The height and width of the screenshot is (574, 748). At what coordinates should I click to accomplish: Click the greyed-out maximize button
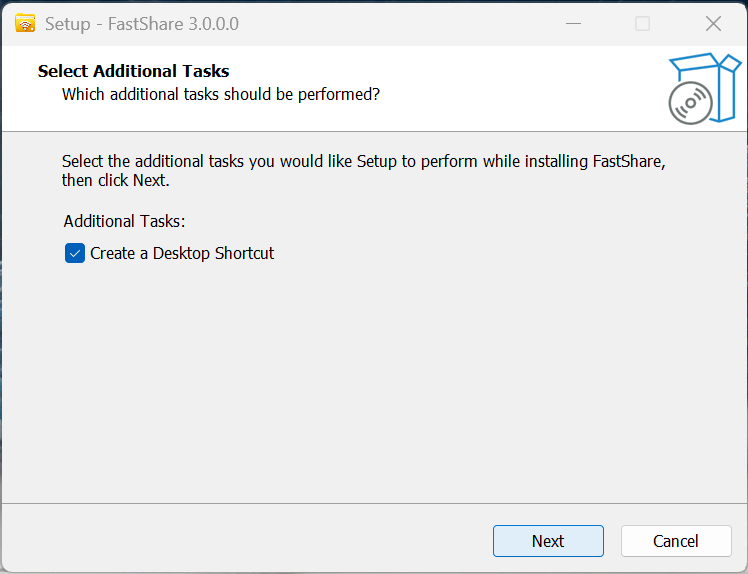[642, 23]
